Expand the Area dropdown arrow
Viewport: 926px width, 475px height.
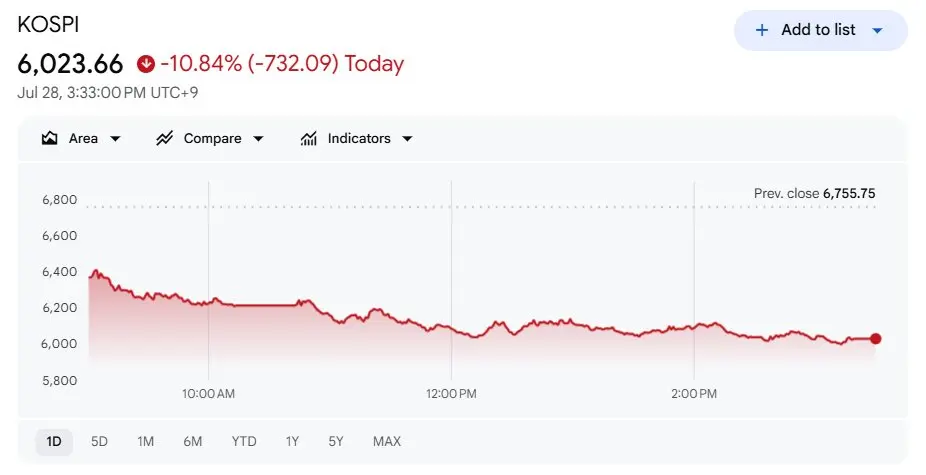(115, 139)
